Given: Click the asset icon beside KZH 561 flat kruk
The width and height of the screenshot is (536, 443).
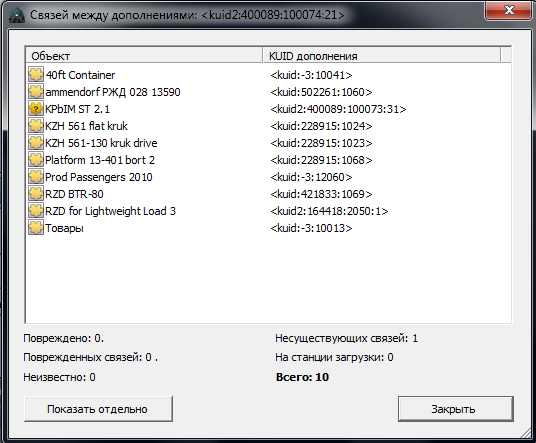Looking at the screenshot, I should click(x=36, y=126).
